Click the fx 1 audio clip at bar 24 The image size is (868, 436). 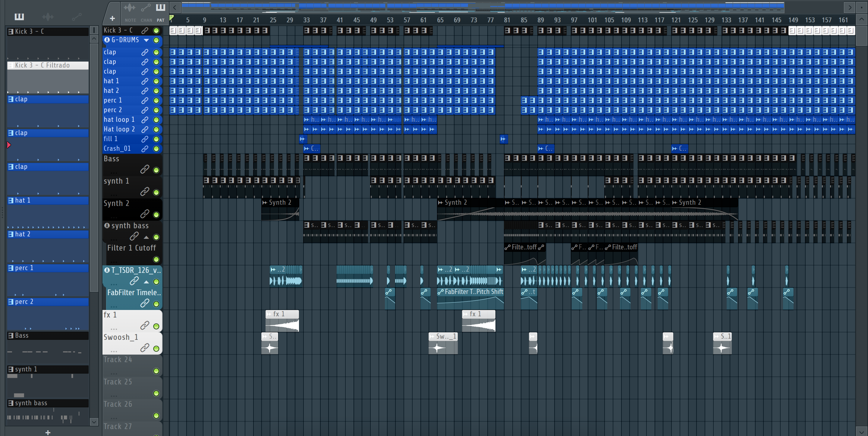click(282, 321)
